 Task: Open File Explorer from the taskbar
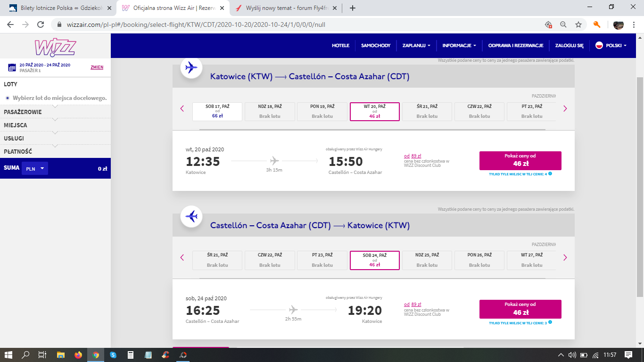coord(60,354)
